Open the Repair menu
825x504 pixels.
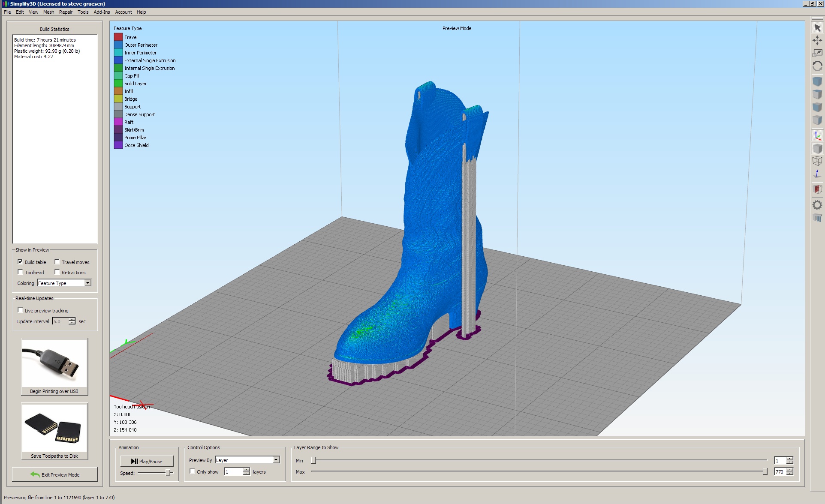point(66,12)
